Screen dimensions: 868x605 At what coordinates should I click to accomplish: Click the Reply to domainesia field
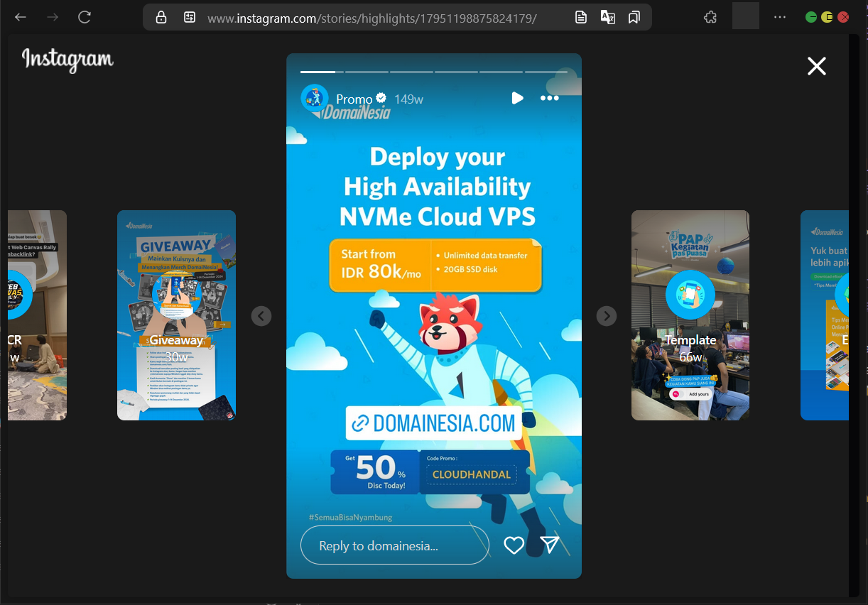(x=395, y=545)
